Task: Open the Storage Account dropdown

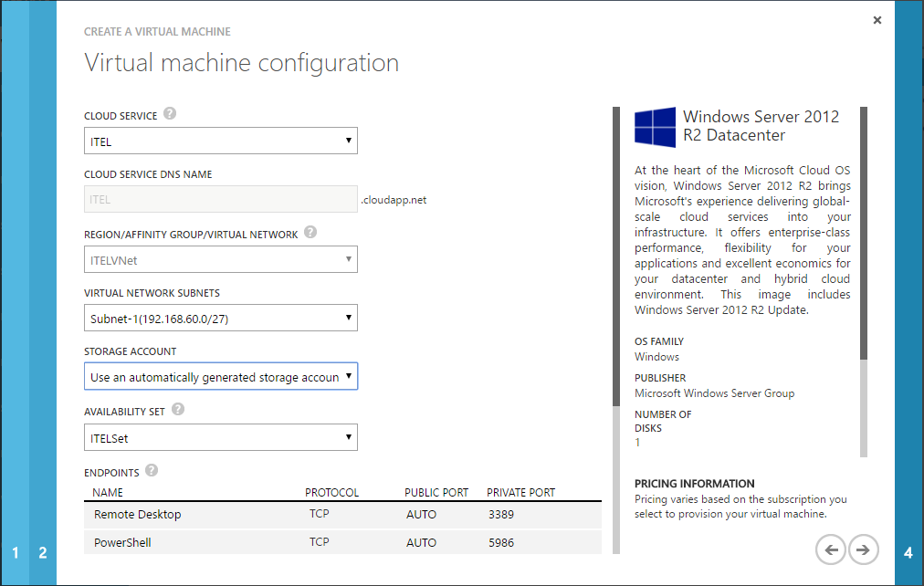Action: point(220,376)
